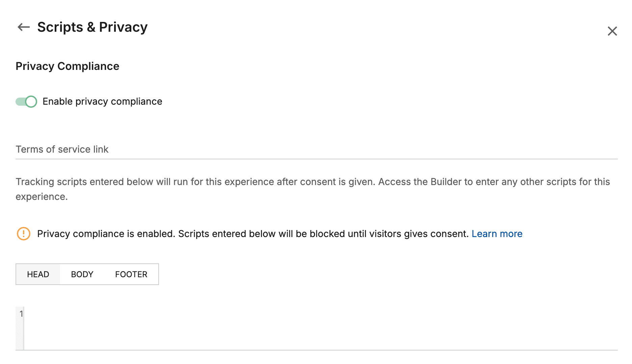
Task: Open the Learn more link
Action: click(x=497, y=233)
